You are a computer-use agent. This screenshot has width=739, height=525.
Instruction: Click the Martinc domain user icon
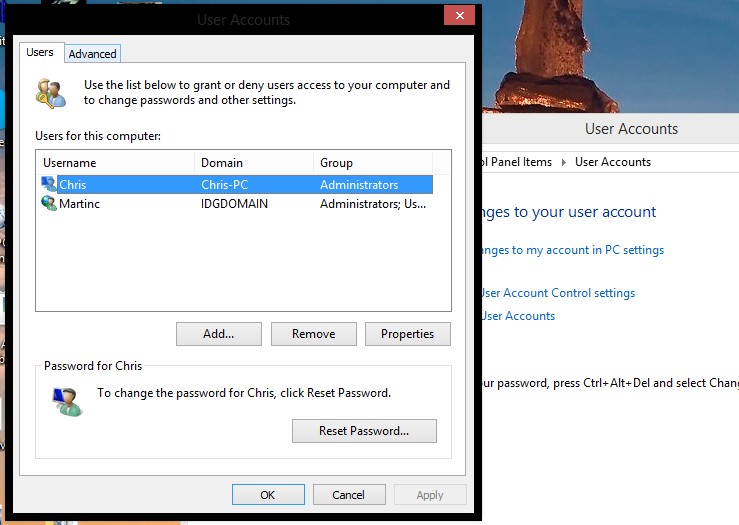click(49, 203)
